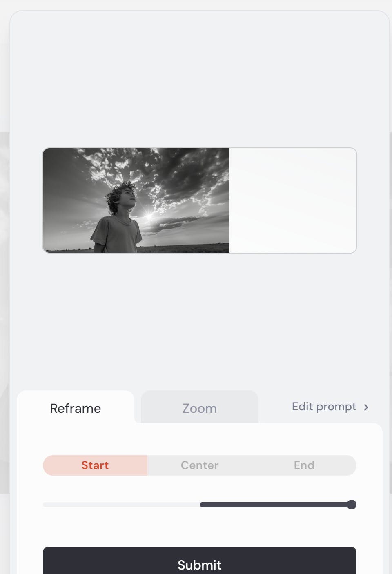This screenshot has height=574, width=392.
Task: Click the round slider handle
Action: pos(351,505)
